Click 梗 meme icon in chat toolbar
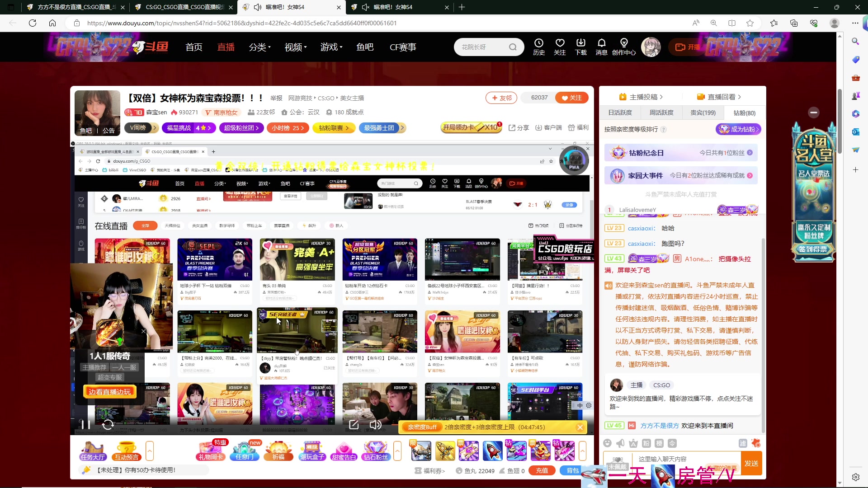Screen dimensions: 868x488 pos(660,443)
